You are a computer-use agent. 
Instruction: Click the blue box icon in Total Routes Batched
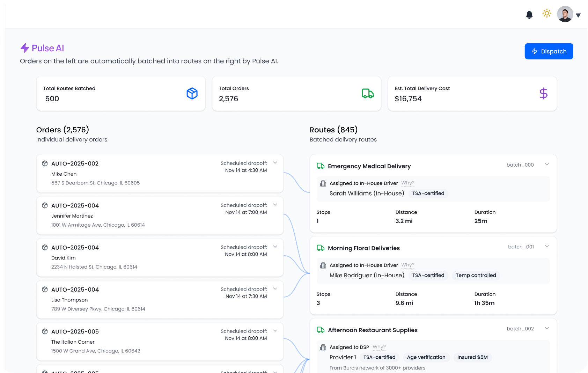(x=192, y=93)
